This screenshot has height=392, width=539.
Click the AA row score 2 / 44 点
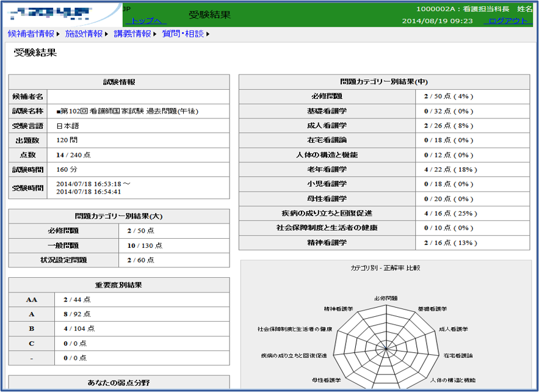[77, 300]
